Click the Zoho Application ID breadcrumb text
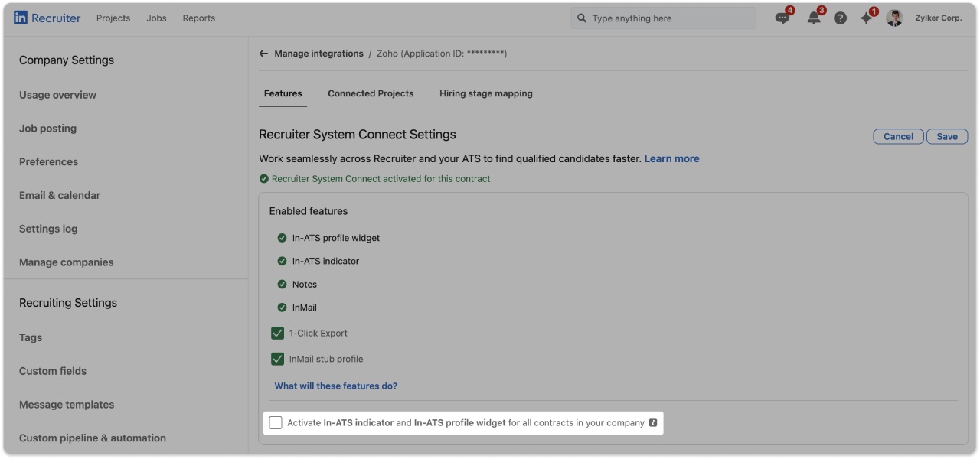 [442, 54]
